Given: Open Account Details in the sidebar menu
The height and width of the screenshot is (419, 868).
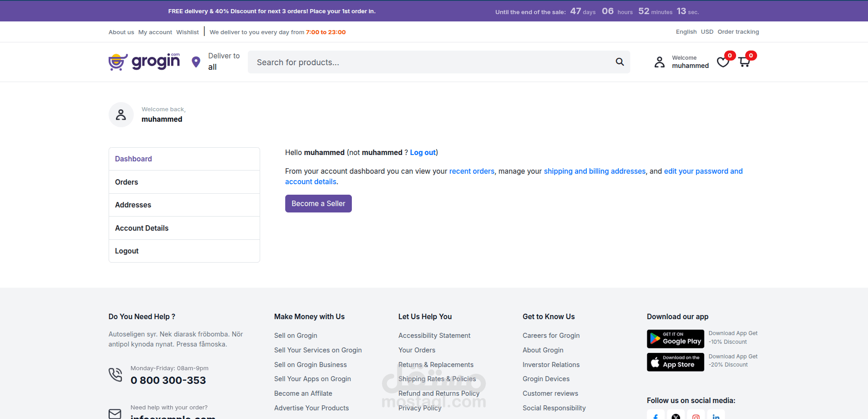Looking at the screenshot, I should click(x=141, y=228).
